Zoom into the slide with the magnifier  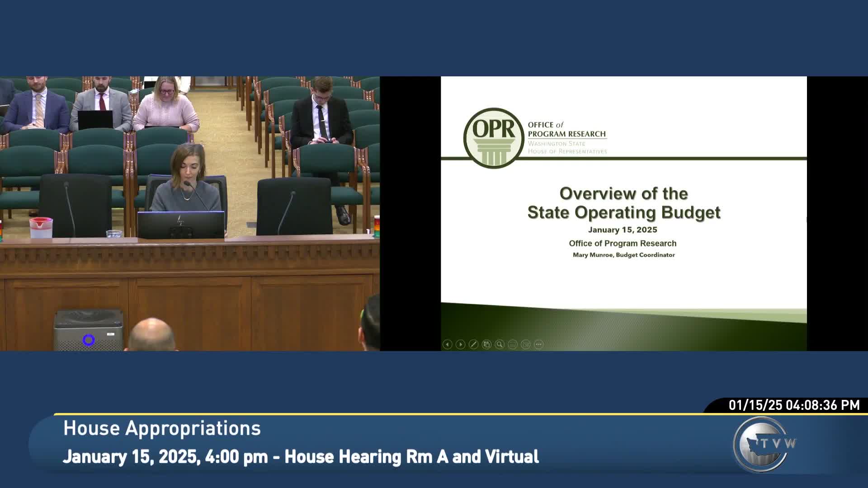(x=499, y=345)
